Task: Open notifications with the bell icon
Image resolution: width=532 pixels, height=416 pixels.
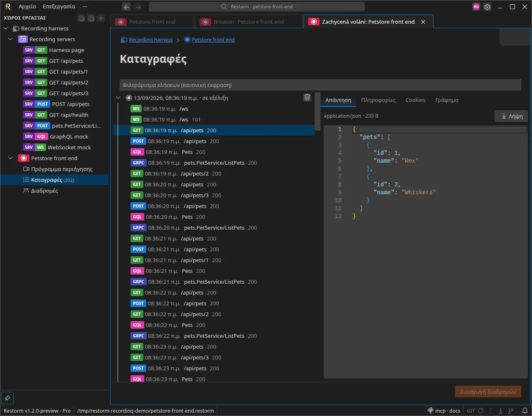Action: (525, 411)
